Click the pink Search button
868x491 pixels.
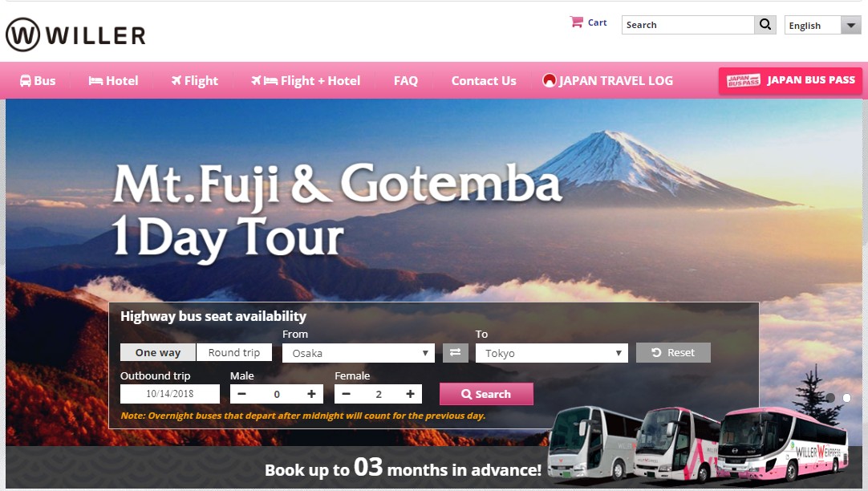coord(487,394)
